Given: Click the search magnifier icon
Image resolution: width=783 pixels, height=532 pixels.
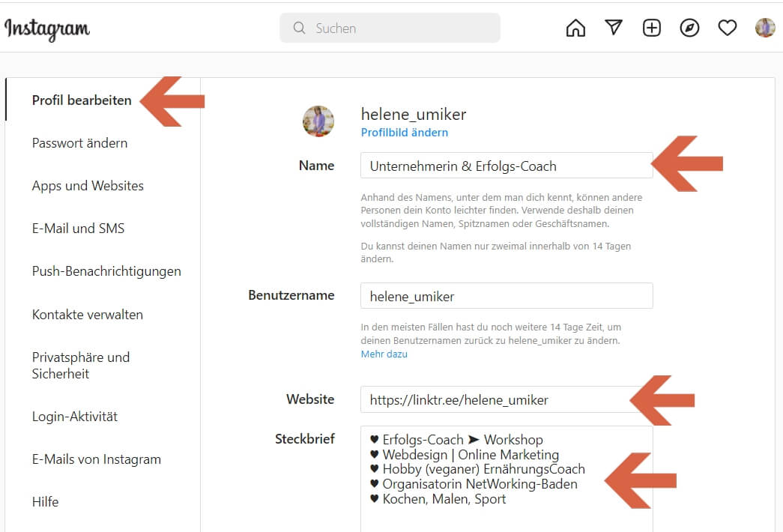Looking at the screenshot, I should pos(299,28).
